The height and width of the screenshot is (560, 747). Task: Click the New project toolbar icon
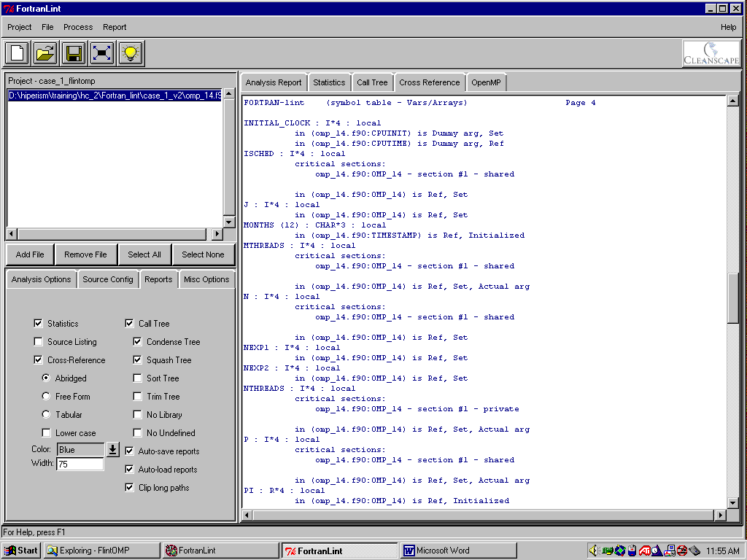coord(18,52)
